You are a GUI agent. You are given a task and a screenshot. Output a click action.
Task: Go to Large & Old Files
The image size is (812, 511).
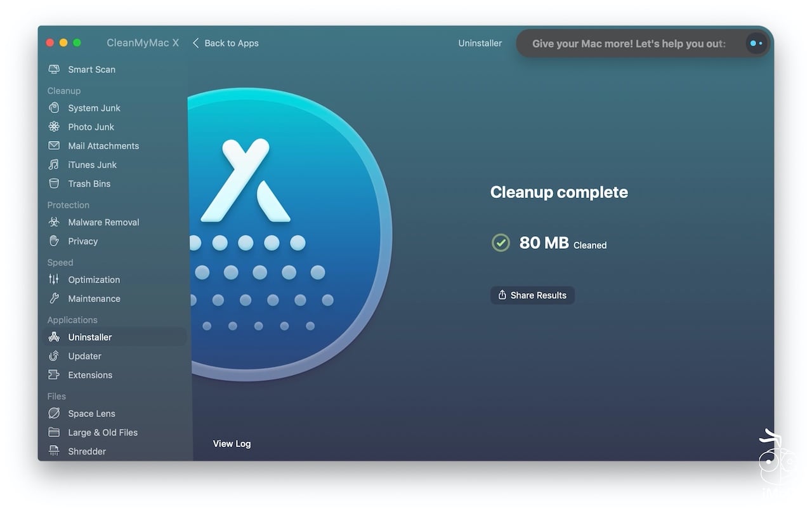click(x=102, y=432)
